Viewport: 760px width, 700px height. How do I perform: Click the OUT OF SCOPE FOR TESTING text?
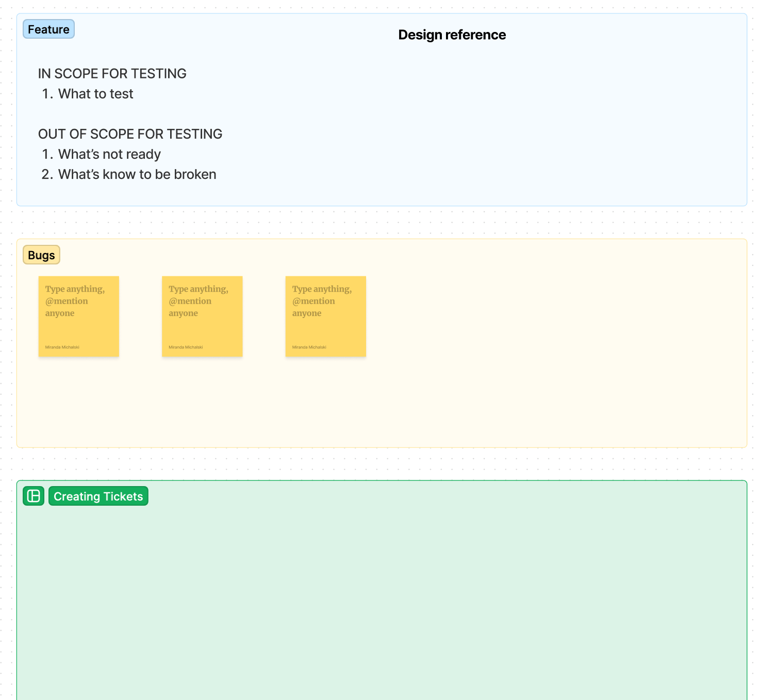pyautogui.click(x=130, y=134)
